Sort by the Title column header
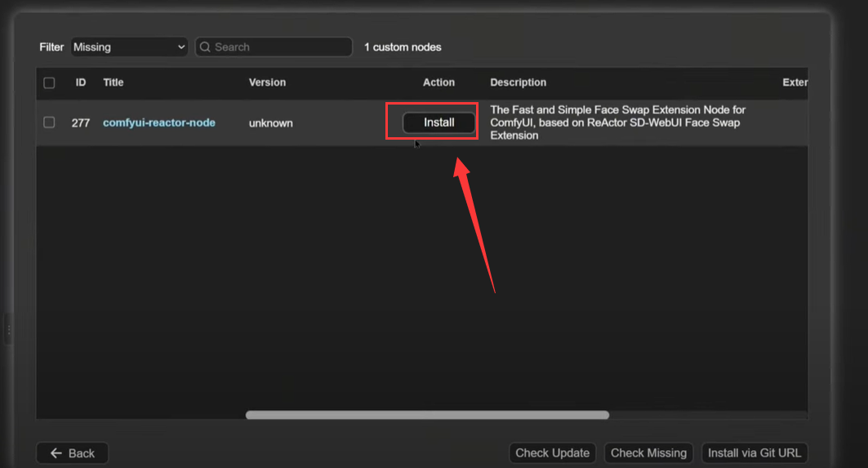 pos(113,82)
